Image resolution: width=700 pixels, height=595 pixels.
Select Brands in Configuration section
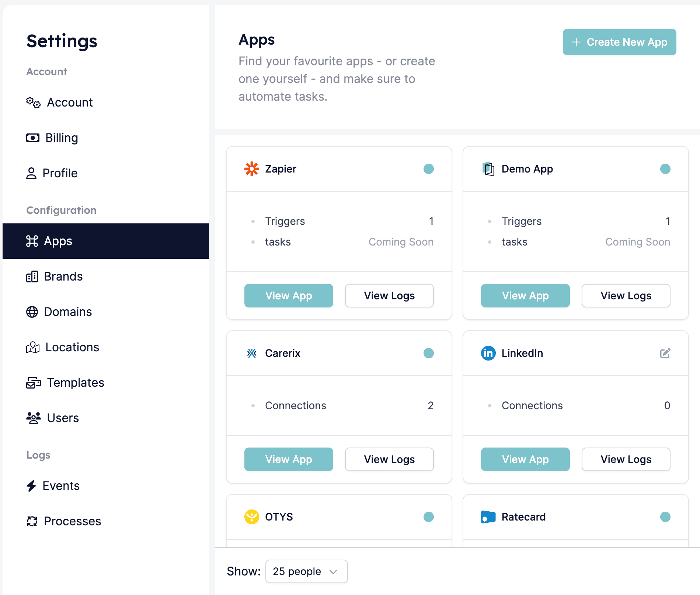[106, 276]
